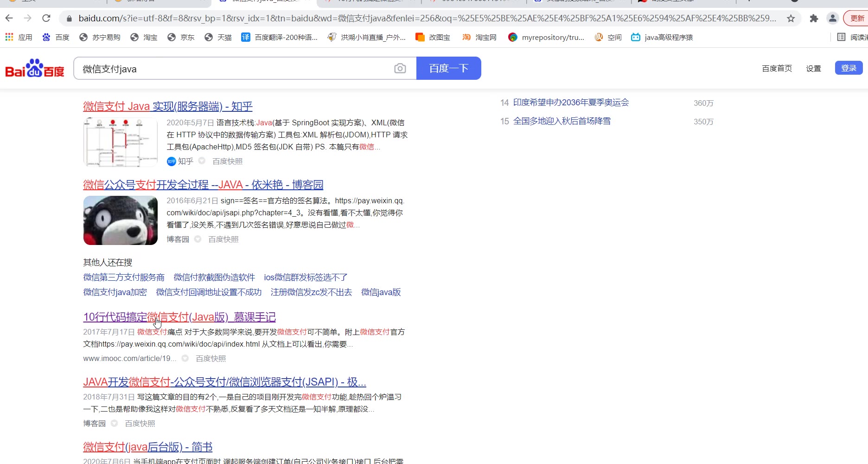
Task: Open 百度首页 link
Action: pyautogui.click(x=777, y=68)
